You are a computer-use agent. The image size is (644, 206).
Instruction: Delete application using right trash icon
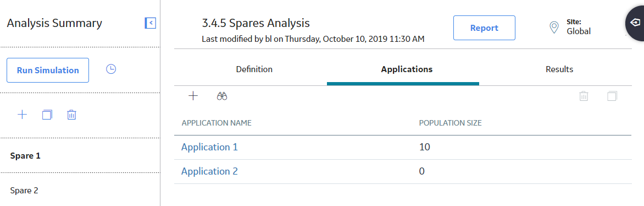coord(584,96)
